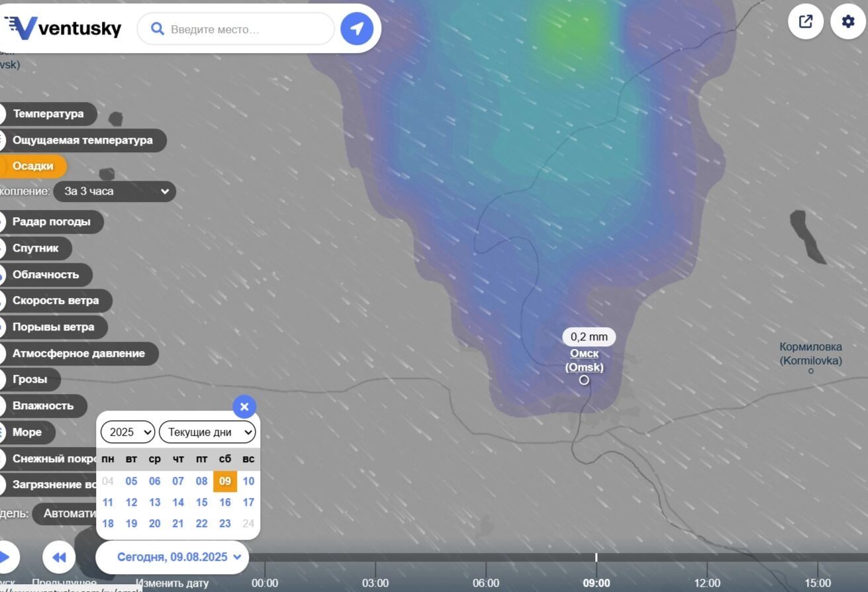Click the rewind previous-step button
The height and width of the screenshot is (592, 868).
pyautogui.click(x=59, y=557)
